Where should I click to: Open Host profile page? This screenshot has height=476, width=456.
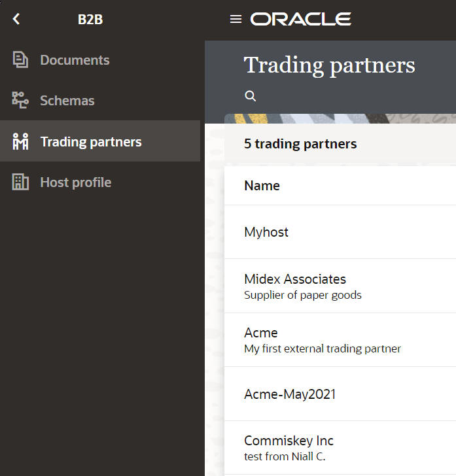(76, 182)
